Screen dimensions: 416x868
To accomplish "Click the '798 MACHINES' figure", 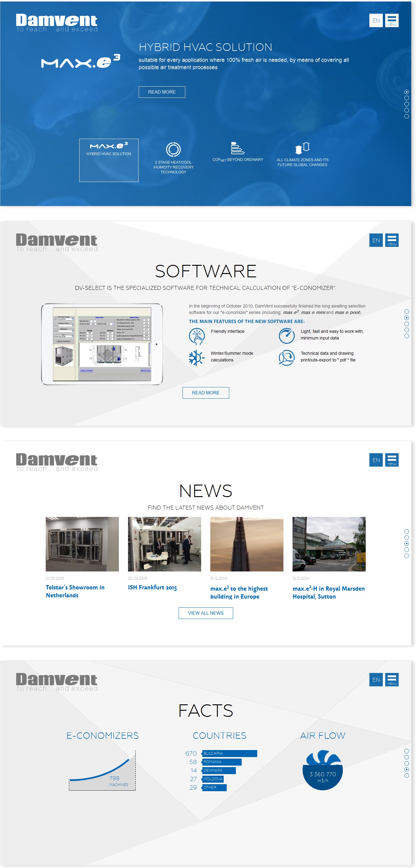I will (x=119, y=781).
